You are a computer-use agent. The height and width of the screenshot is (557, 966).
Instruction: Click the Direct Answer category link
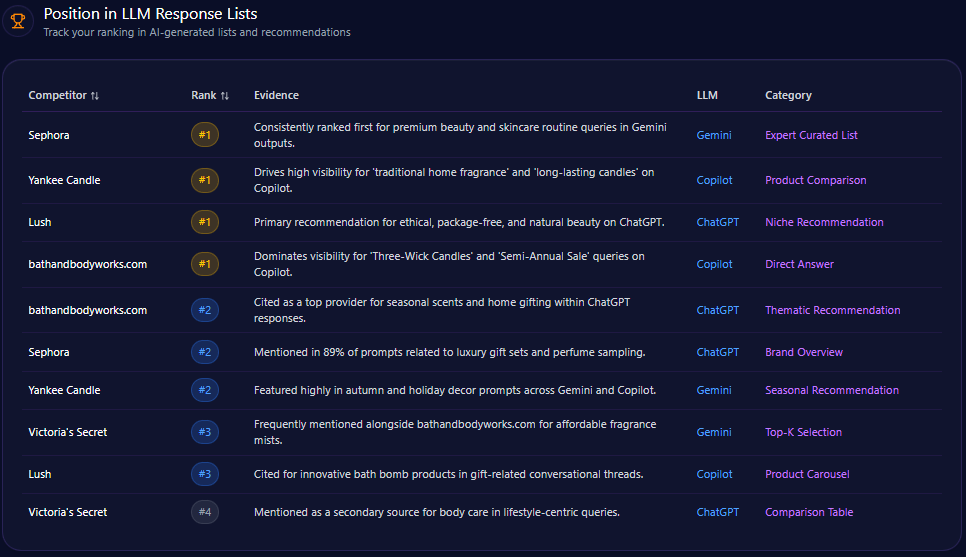799,264
